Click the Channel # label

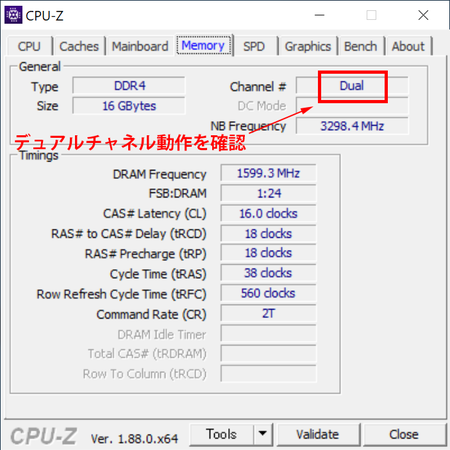click(x=258, y=87)
